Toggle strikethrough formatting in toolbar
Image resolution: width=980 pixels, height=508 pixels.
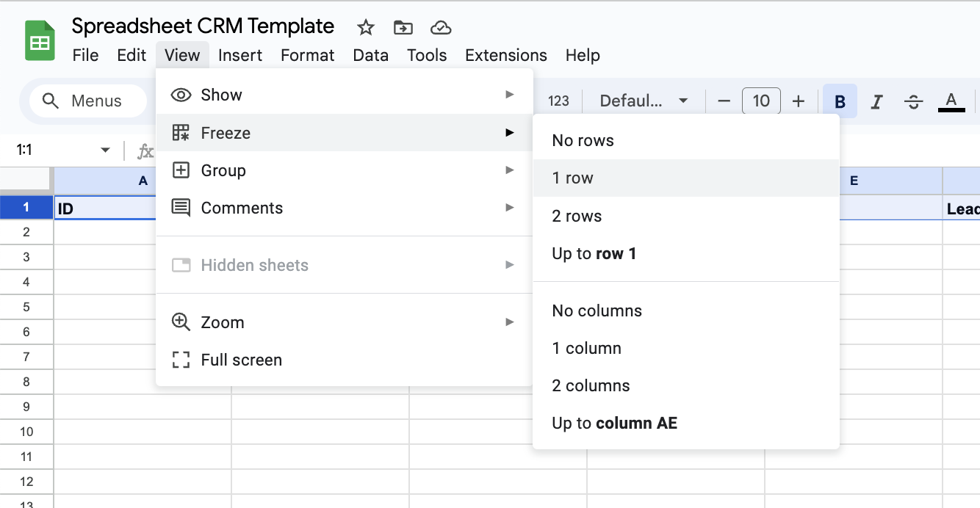913,101
